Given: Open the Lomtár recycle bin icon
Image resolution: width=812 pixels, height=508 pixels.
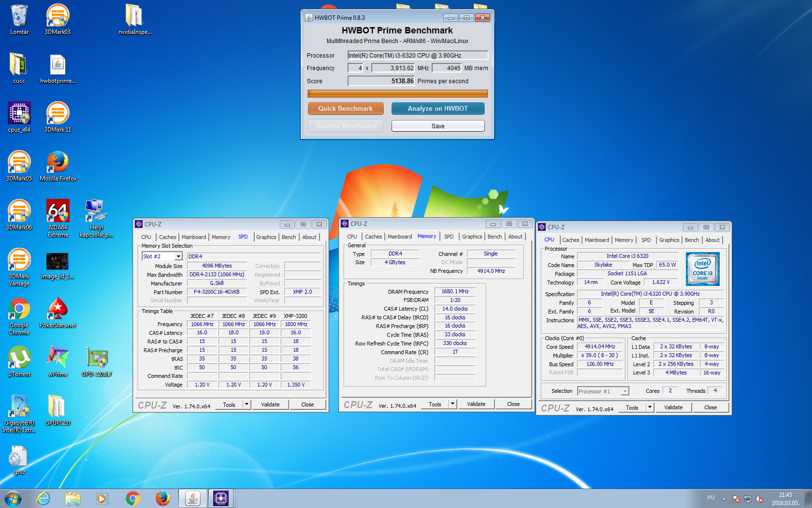Looking at the screenshot, I should 19,19.
